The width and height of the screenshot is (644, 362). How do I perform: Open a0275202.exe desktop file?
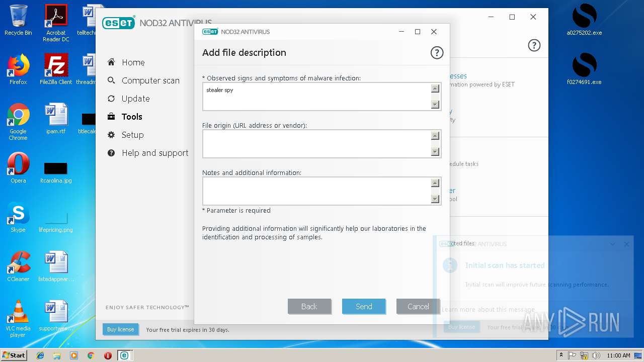click(584, 20)
